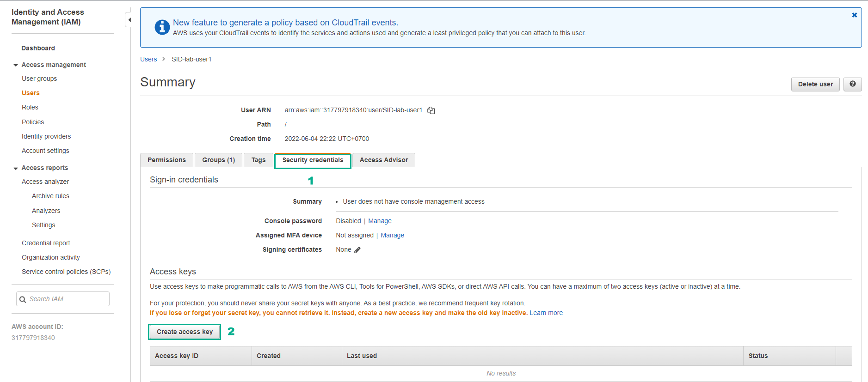Open the Learn more link
This screenshot has height=382, width=868.
[x=546, y=313]
